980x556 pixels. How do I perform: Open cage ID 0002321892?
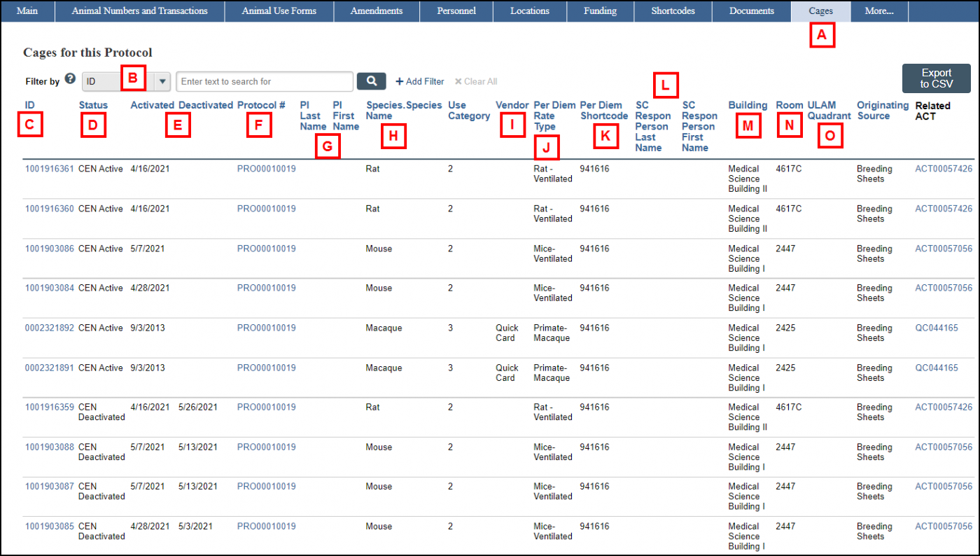[x=49, y=328]
